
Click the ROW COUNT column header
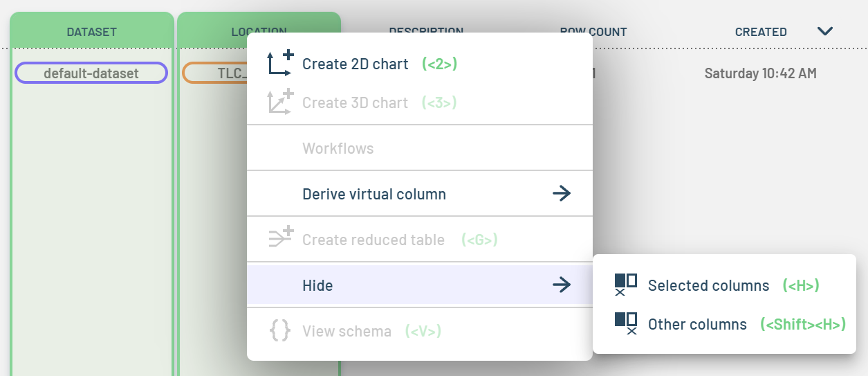pyautogui.click(x=593, y=32)
